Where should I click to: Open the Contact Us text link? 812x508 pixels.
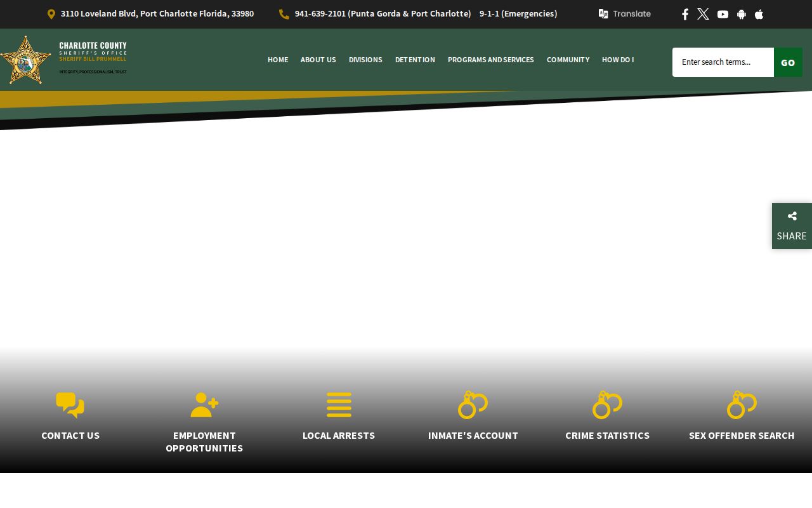(70, 436)
